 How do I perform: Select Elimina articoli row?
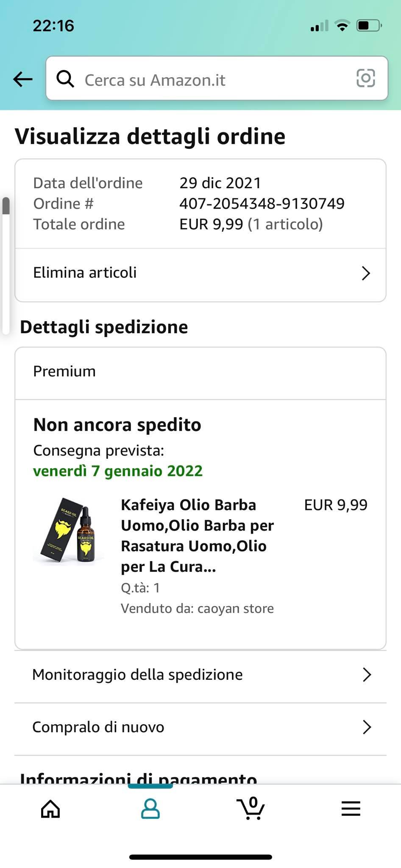pos(170,273)
